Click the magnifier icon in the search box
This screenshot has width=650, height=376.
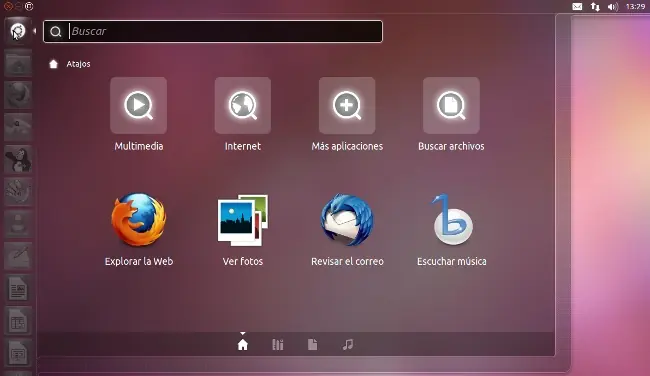(56, 32)
